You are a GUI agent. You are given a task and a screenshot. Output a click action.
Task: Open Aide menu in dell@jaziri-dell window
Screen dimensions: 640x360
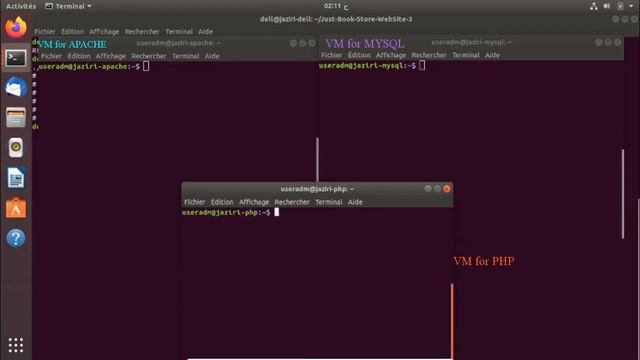click(x=205, y=31)
